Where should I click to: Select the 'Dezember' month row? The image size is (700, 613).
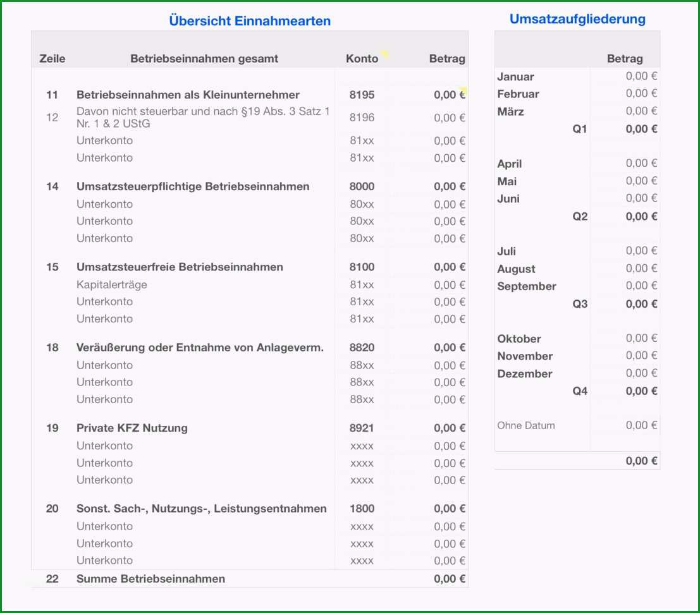tap(577, 373)
